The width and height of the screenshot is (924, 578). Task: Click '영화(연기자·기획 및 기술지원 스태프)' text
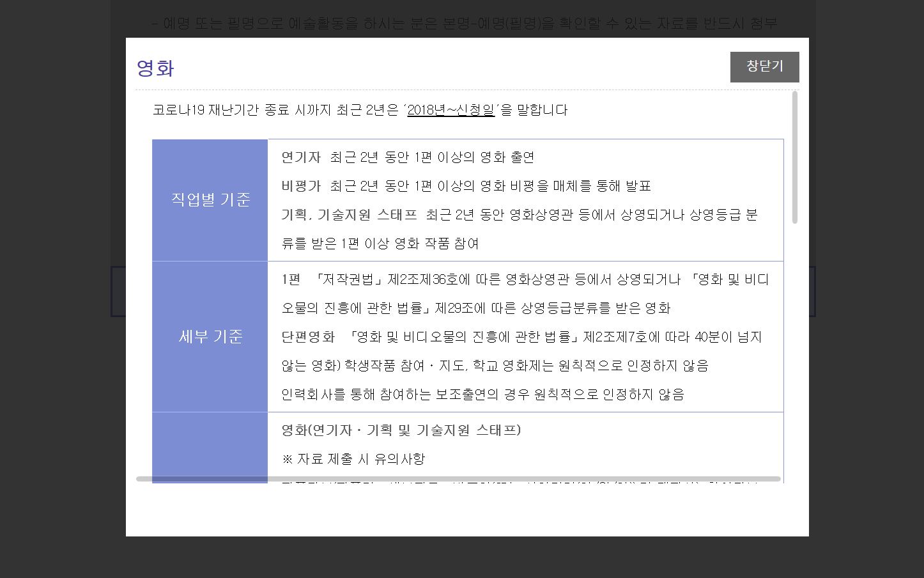pos(401,430)
